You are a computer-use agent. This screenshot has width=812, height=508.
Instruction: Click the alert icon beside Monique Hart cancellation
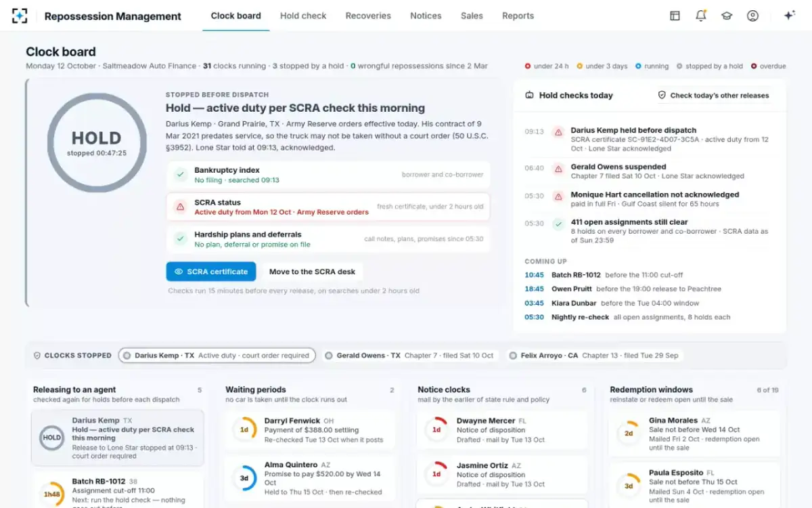coord(558,196)
